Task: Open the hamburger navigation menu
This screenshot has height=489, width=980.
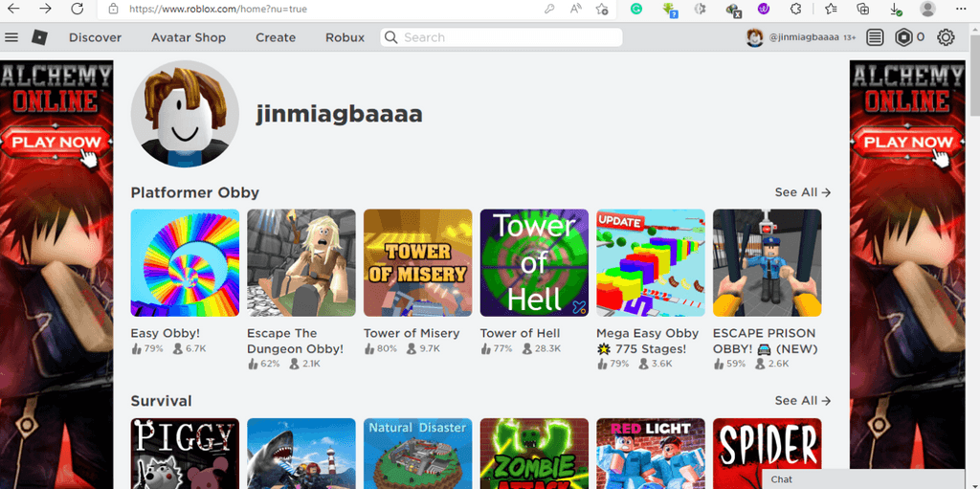Action: (x=11, y=37)
